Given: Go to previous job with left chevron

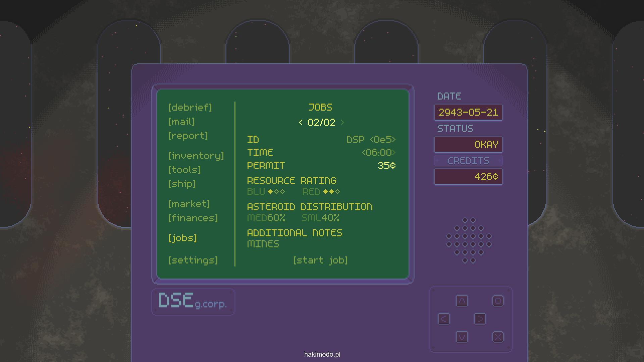Looking at the screenshot, I should 300,122.
